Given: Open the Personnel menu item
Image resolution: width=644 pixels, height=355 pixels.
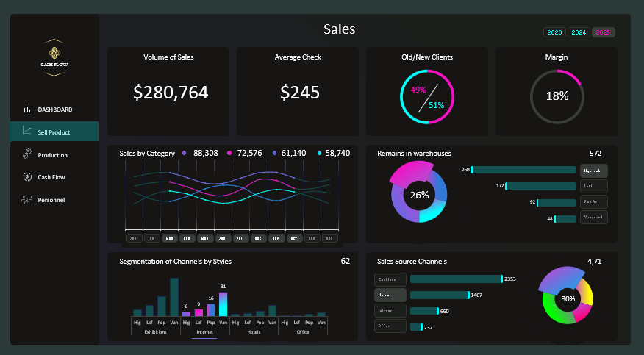Looking at the screenshot, I should click(x=51, y=200).
